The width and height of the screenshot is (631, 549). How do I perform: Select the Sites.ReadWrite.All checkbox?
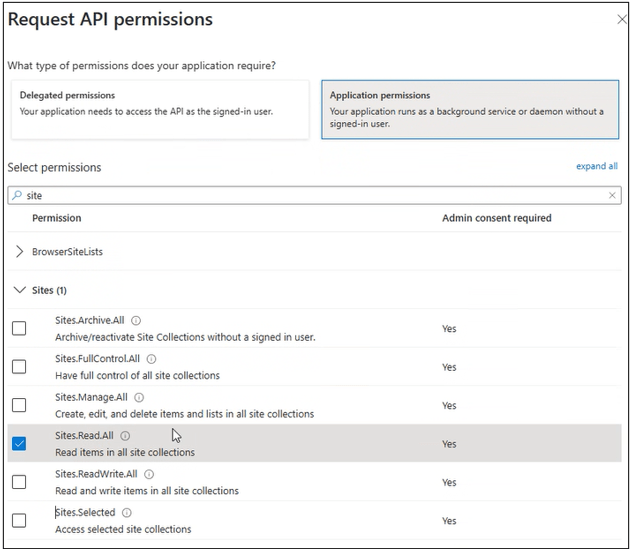(19, 482)
